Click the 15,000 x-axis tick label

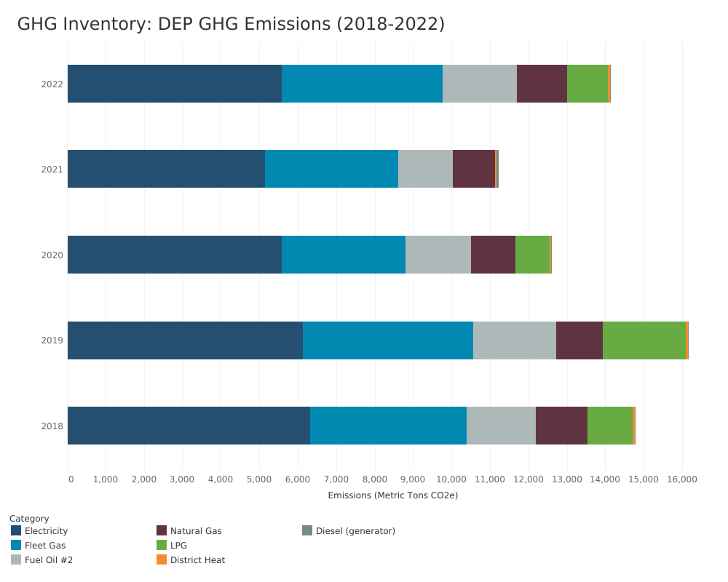pyautogui.click(x=644, y=479)
